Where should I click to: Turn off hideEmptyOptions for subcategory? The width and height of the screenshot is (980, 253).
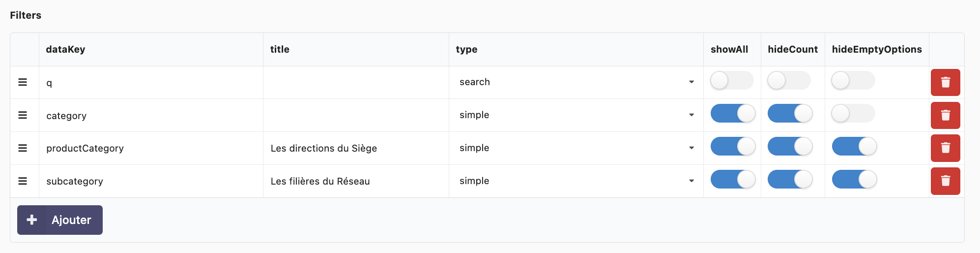[854, 180]
